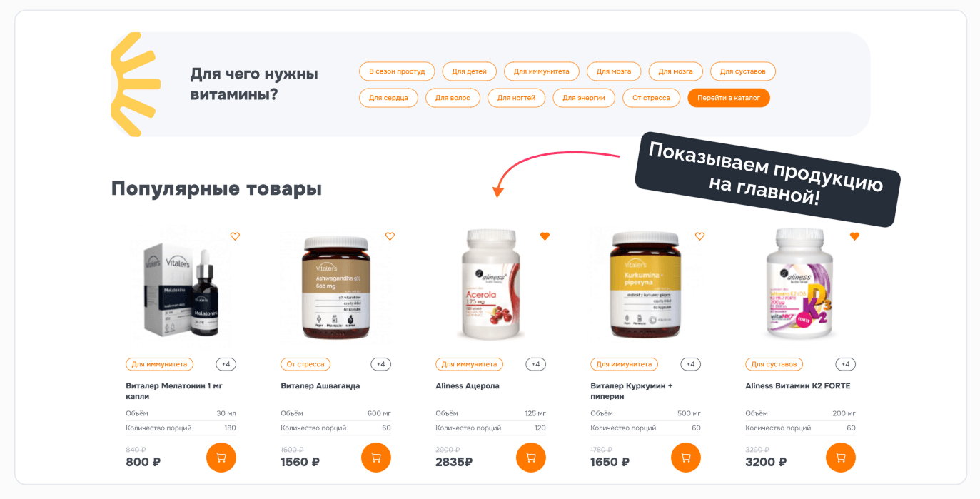This screenshot has width=980, height=499.
Task: Select the В сезон простуд category
Action: pyautogui.click(x=397, y=71)
